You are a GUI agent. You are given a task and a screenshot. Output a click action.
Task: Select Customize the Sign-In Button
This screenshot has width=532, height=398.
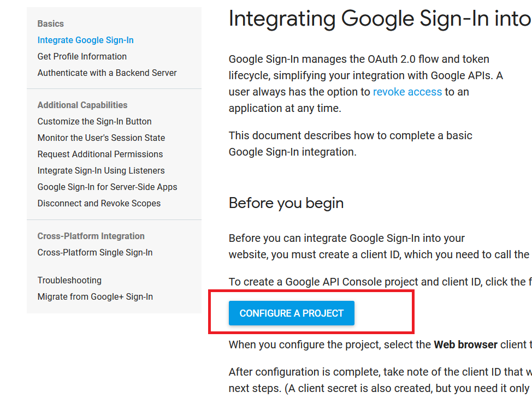pyautogui.click(x=94, y=121)
